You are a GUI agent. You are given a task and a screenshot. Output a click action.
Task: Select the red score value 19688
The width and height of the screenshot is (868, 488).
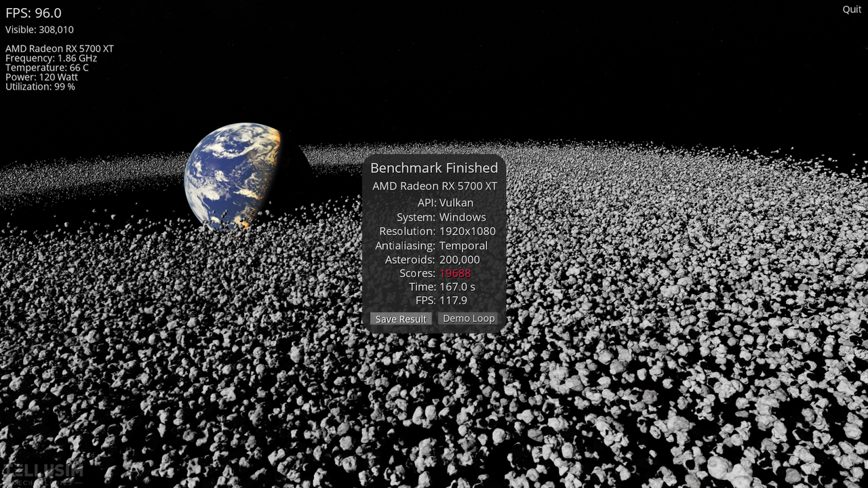tap(455, 273)
